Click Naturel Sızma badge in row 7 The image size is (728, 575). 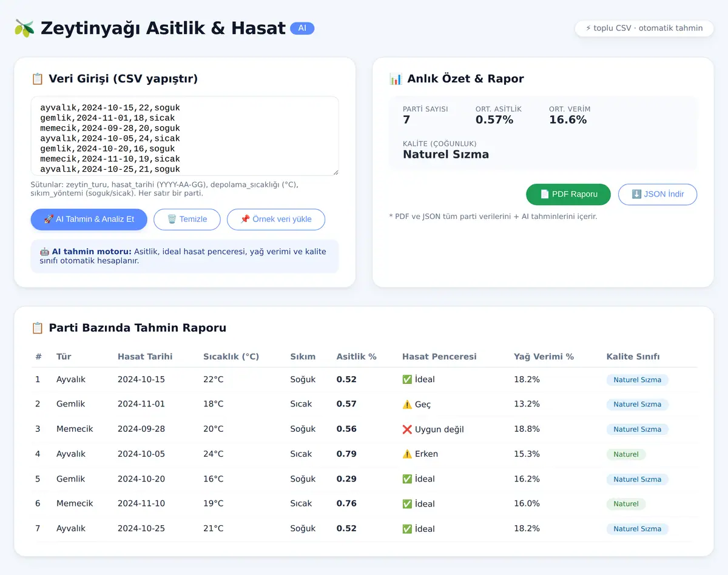pyautogui.click(x=638, y=529)
